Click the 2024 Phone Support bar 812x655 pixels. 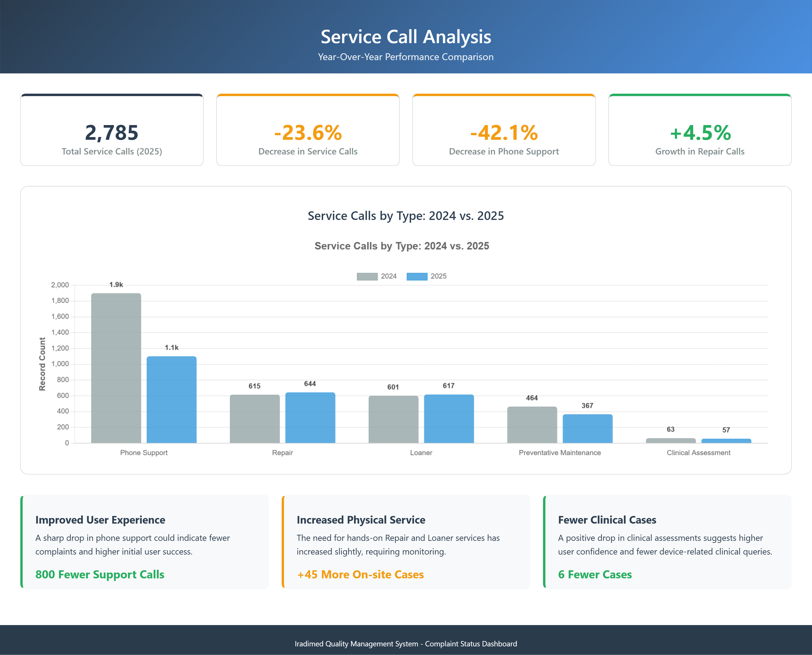click(116, 368)
